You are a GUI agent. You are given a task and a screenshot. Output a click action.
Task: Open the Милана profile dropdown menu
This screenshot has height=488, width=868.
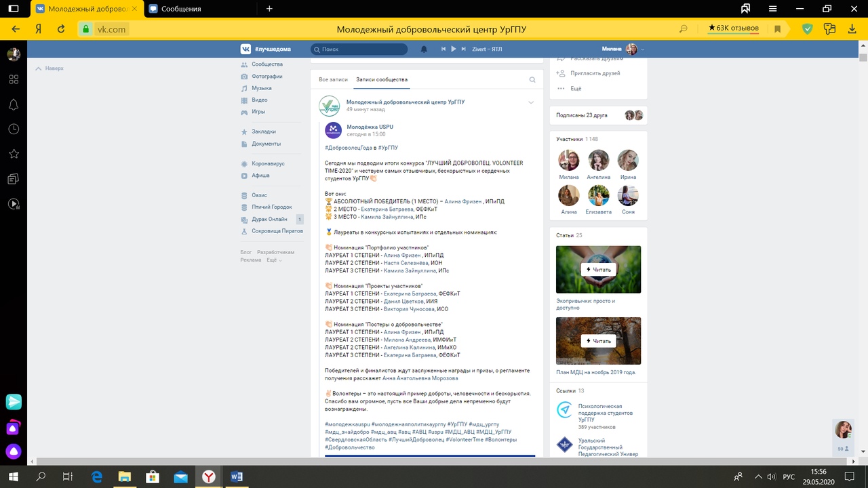click(x=623, y=49)
